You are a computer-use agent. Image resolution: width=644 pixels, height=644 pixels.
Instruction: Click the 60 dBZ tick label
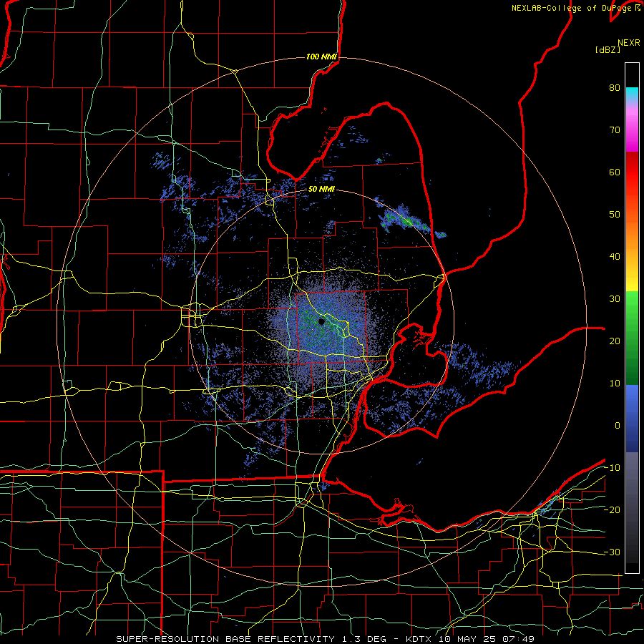[615, 172]
